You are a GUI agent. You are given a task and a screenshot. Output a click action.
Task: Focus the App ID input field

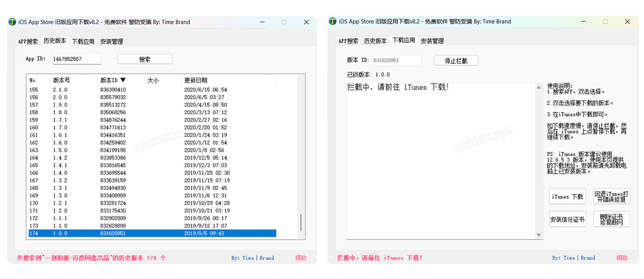point(76,59)
